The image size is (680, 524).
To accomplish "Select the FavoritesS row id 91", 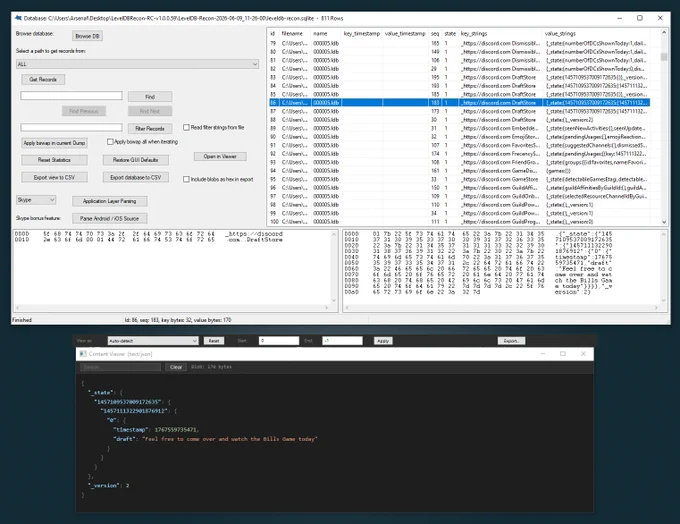I will coord(459,145).
